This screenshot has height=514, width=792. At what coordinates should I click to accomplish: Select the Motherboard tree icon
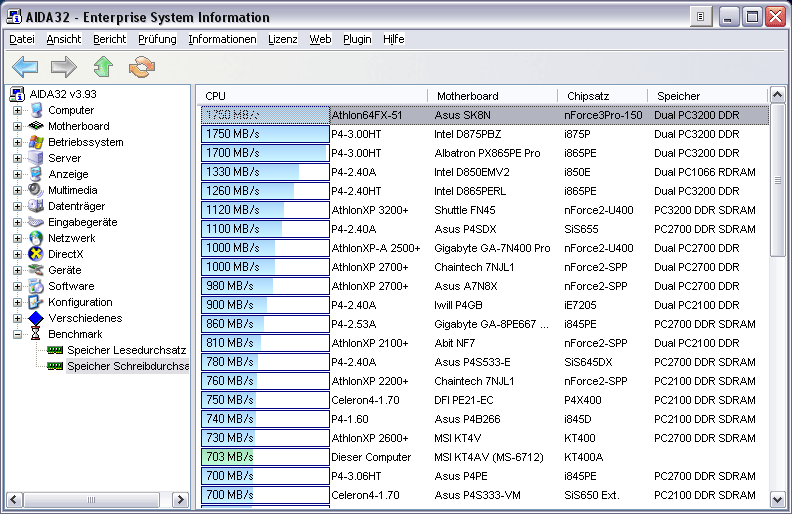tap(36, 126)
